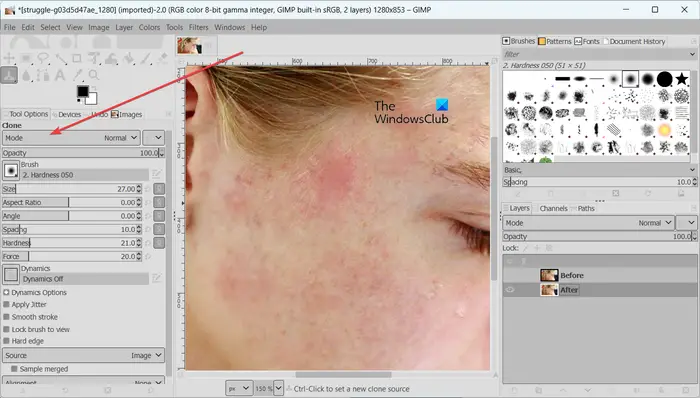Edit the Dynamics Off dynamics icon
Image resolution: width=700 pixels, height=398 pixels.
[157, 278]
